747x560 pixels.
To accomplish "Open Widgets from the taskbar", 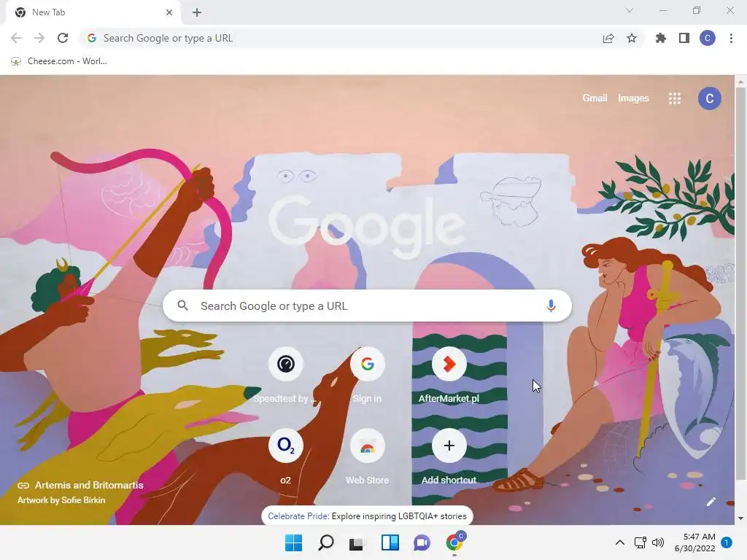I will pos(390,542).
